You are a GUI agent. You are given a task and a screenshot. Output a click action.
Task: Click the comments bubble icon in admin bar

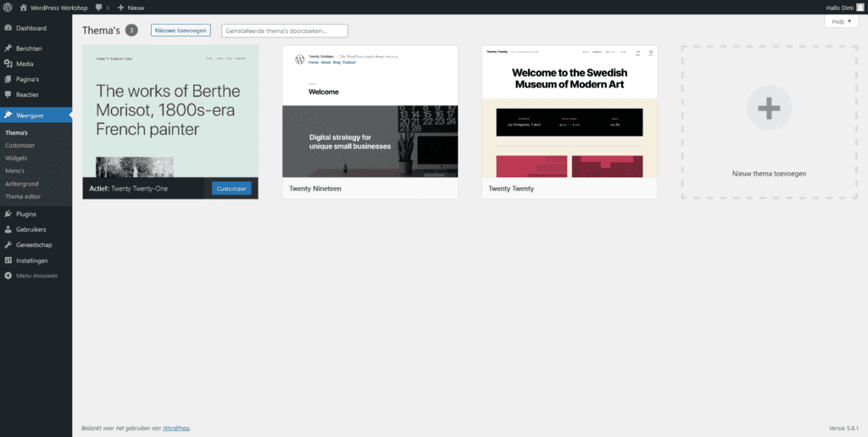point(98,8)
